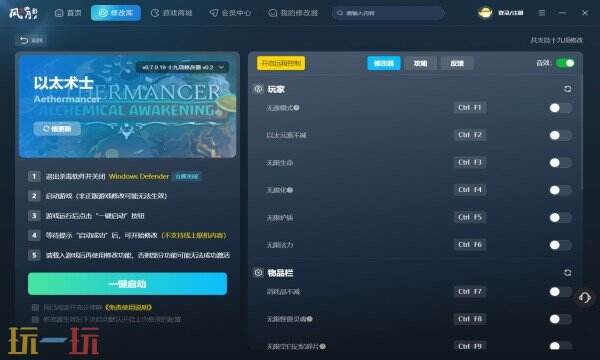Switch on the Ctrl F6 cheat
Image resolution: width=600 pixels, height=360 pixels.
click(560, 245)
